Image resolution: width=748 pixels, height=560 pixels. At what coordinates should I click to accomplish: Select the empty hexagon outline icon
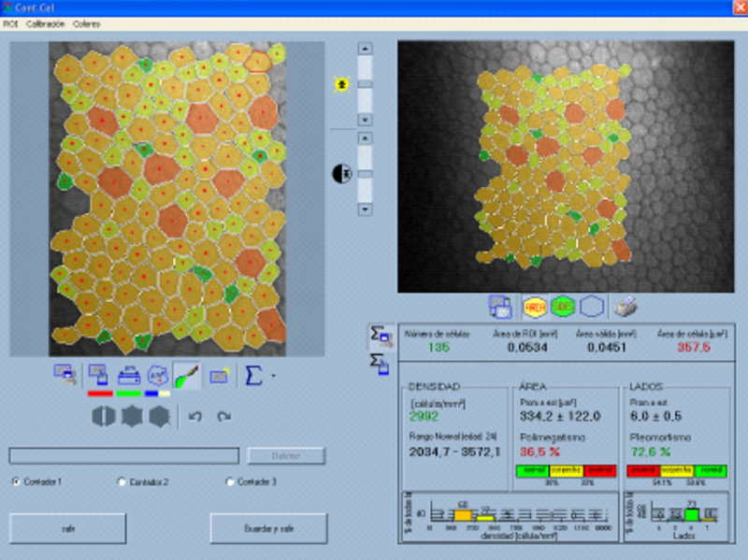pyautogui.click(x=592, y=306)
